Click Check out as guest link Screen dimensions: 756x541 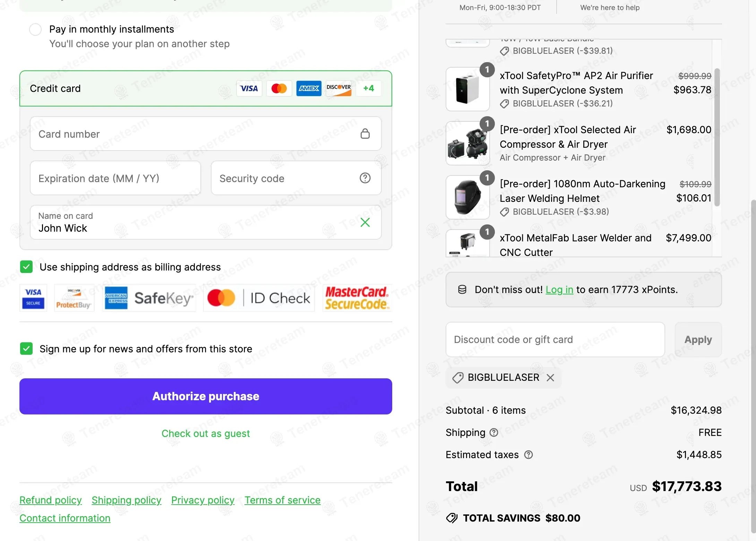pyautogui.click(x=206, y=433)
